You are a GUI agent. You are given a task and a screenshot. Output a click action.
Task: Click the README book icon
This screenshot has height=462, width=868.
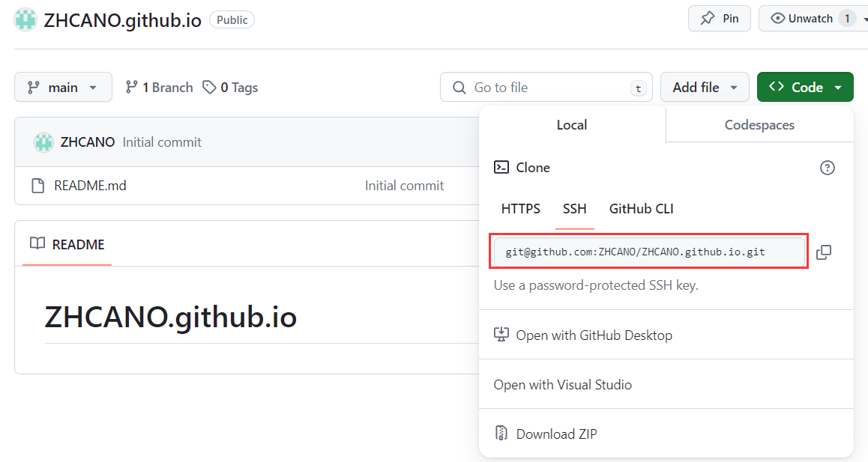pyautogui.click(x=37, y=243)
